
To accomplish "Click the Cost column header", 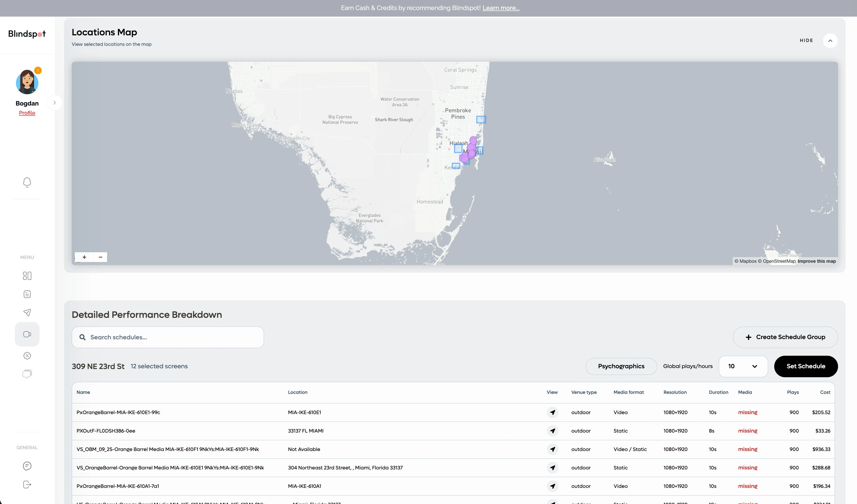I will [825, 392].
